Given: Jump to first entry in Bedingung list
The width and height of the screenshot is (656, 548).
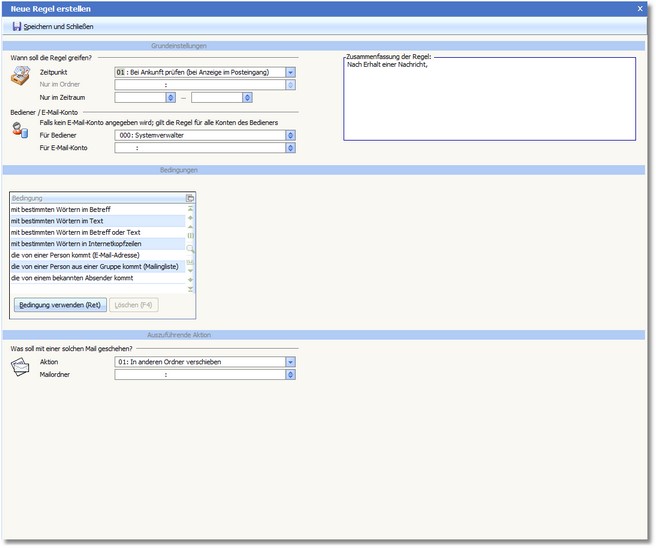Looking at the screenshot, I should pyautogui.click(x=190, y=209).
